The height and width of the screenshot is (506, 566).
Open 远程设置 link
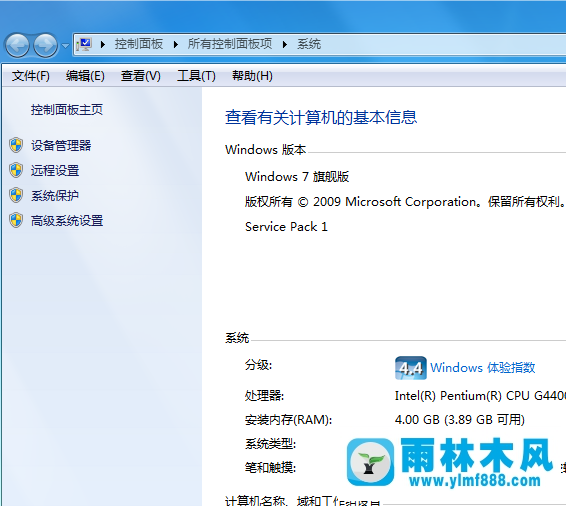55,171
